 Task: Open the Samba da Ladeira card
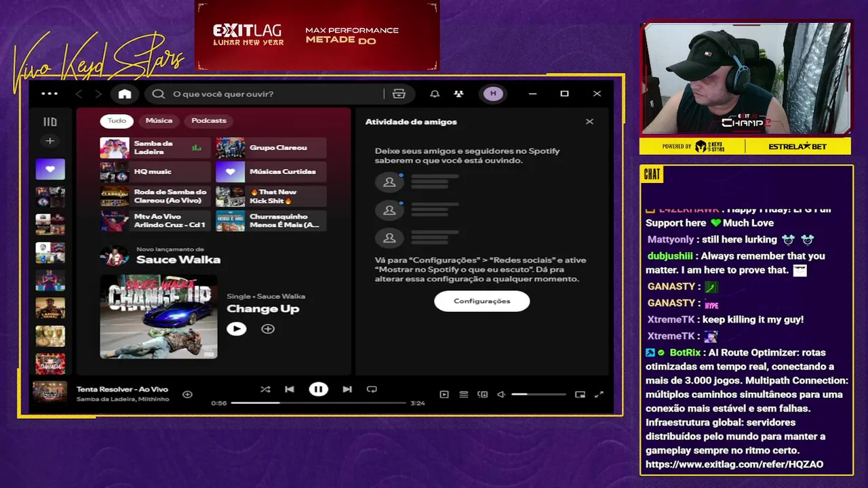pyautogui.click(x=155, y=148)
